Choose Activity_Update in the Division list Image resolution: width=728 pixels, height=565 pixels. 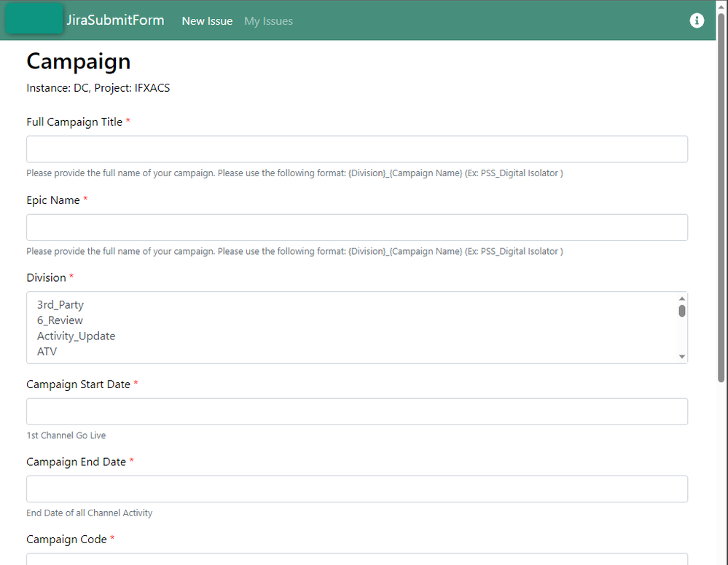tap(76, 336)
